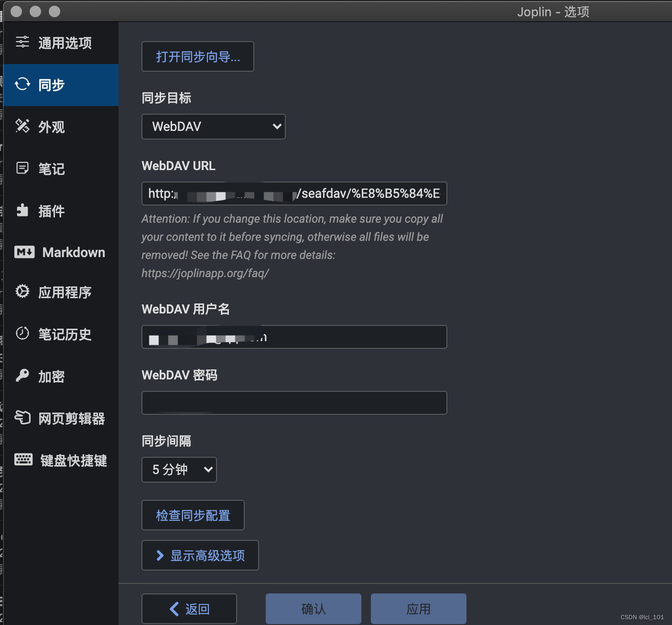This screenshot has height=625, width=672.
Task: Open the joplinapp.org FAQ link
Action: pos(205,273)
